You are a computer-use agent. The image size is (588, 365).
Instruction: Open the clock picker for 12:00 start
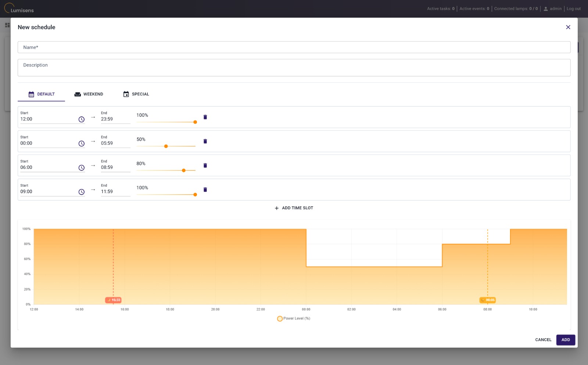(x=82, y=119)
